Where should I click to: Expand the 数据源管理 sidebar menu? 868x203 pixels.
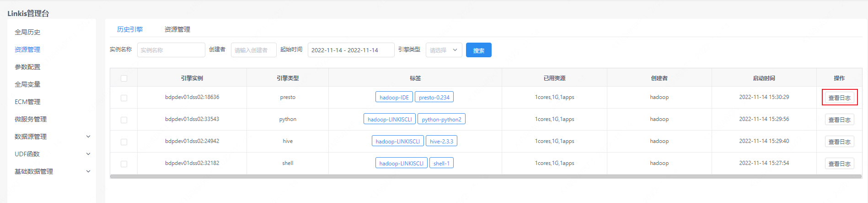(52, 137)
